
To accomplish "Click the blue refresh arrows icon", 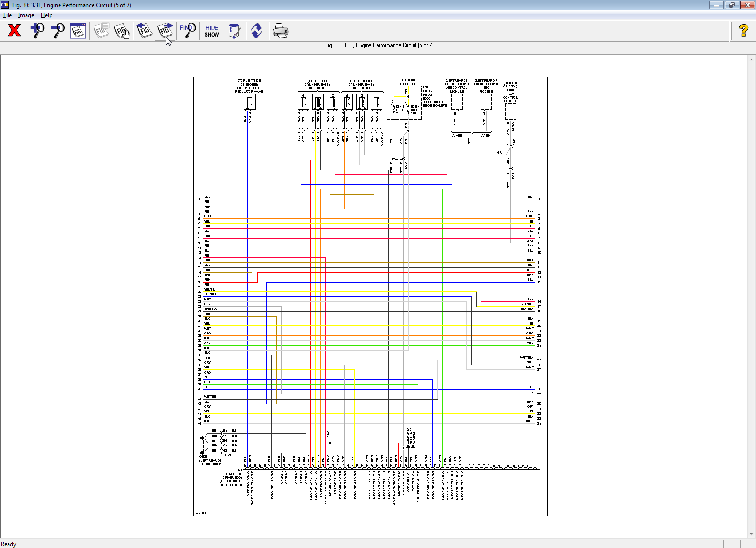I will coord(257,31).
